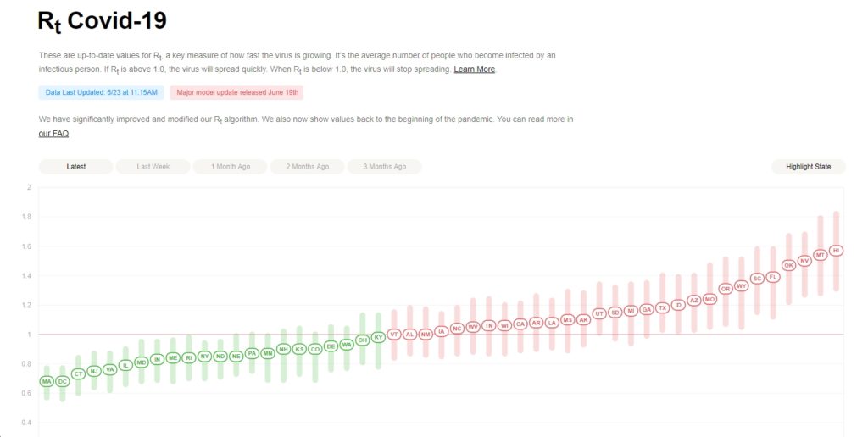Open the our FAQ link
The width and height of the screenshot is (868, 437).
click(x=53, y=133)
